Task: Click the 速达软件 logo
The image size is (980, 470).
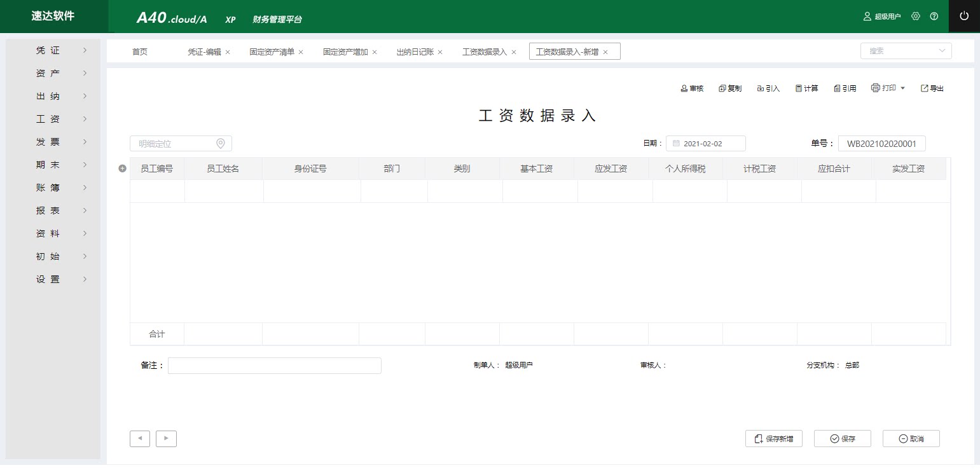Action: pos(53,16)
